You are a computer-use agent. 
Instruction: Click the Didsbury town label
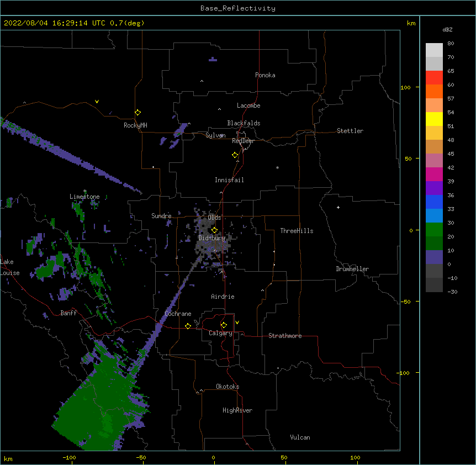tap(211, 238)
